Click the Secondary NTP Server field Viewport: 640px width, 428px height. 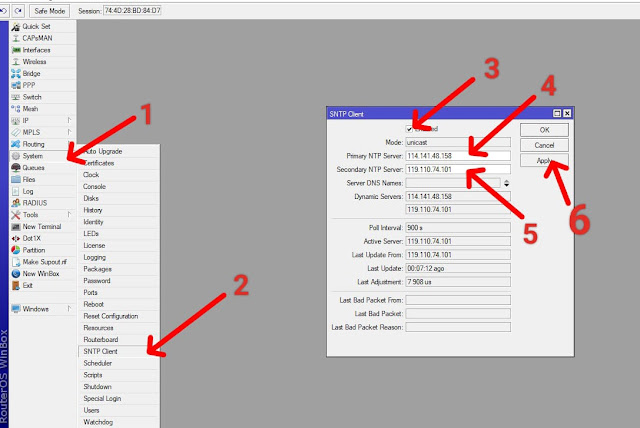(458, 169)
